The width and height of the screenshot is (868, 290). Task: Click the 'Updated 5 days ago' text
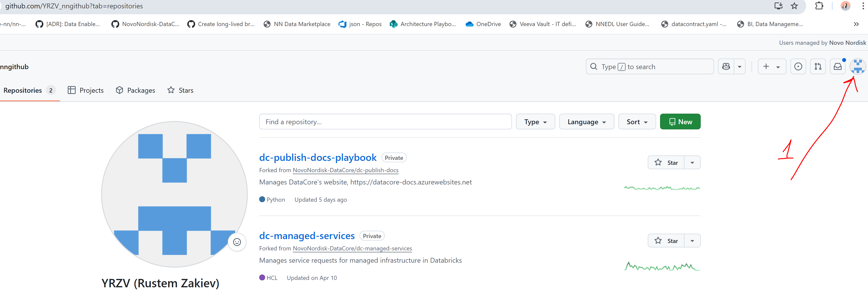click(x=321, y=200)
